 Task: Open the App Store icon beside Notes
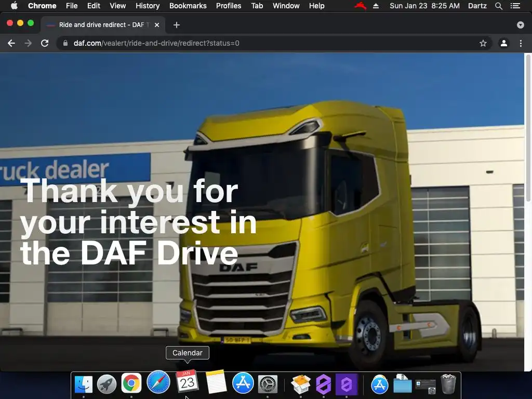tap(243, 383)
